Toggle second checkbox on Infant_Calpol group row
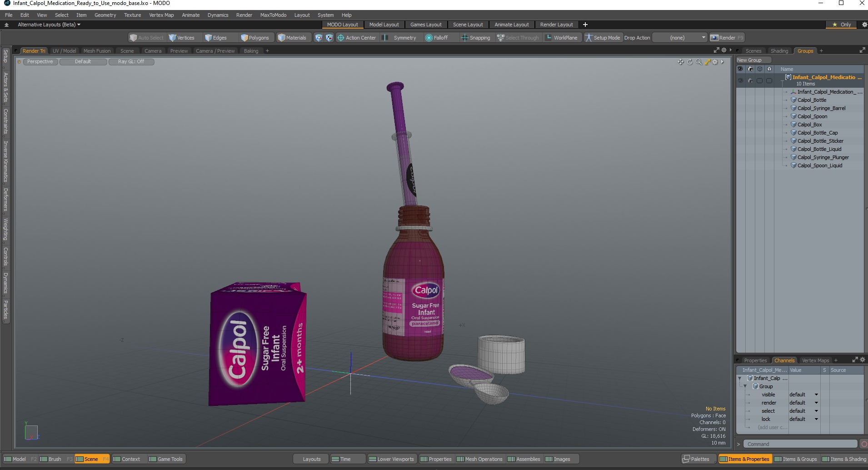The width and height of the screenshot is (868, 470). pos(769,81)
